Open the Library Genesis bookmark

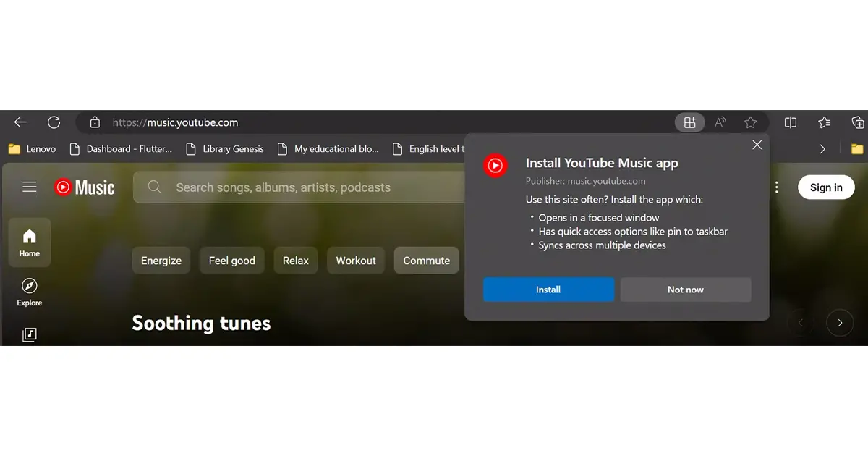coord(225,148)
